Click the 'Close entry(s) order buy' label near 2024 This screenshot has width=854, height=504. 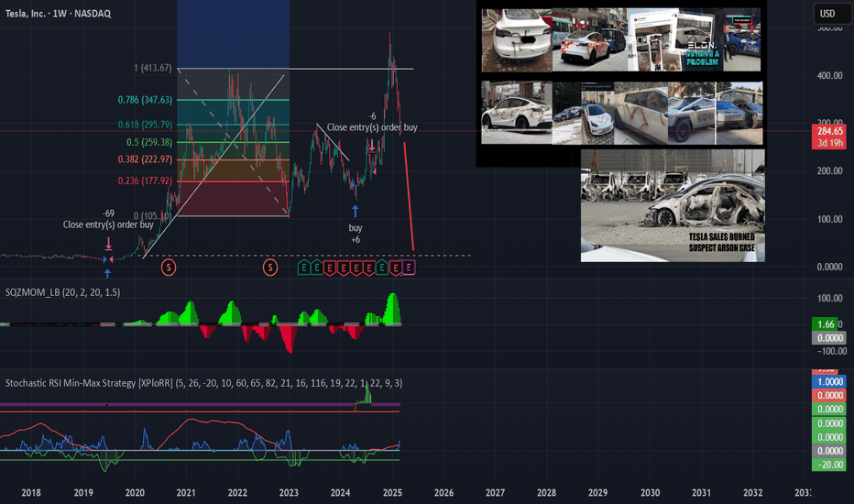372,127
